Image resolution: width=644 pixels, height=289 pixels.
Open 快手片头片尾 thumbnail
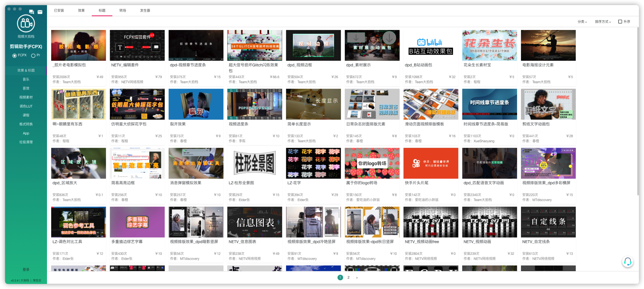pos(431,163)
